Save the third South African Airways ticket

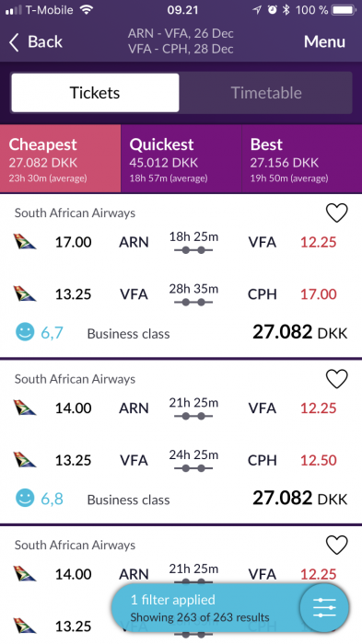(336, 545)
